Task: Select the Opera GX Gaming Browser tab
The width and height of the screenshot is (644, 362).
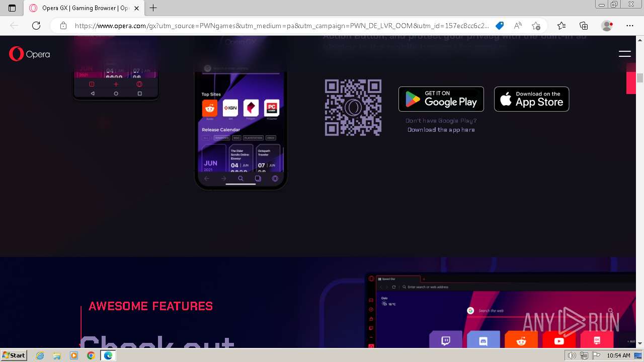Action: point(85,8)
